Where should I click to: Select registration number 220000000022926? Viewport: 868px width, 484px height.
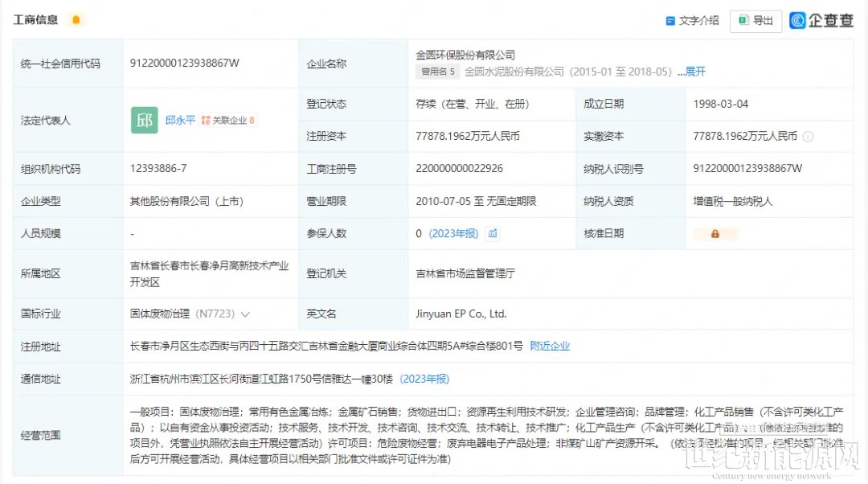[459, 168]
